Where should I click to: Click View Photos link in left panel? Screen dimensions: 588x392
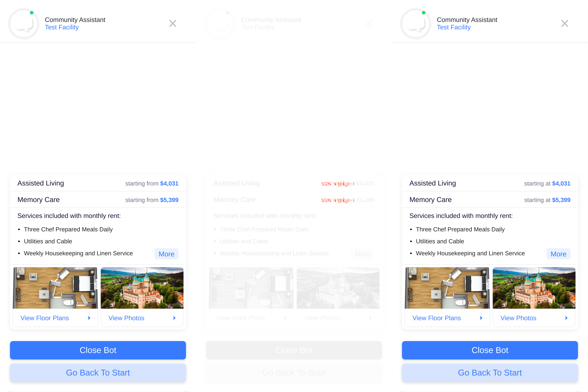pyautogui.click(x=126, y=318)
